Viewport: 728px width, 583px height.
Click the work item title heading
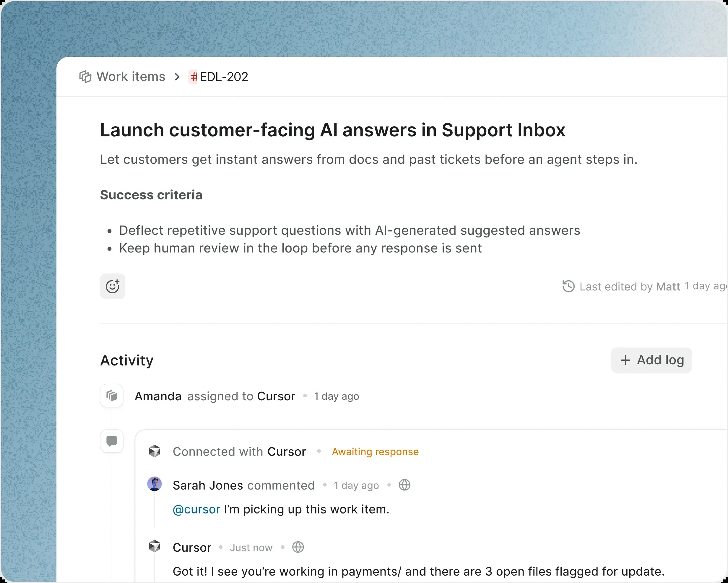coord(333,130)
